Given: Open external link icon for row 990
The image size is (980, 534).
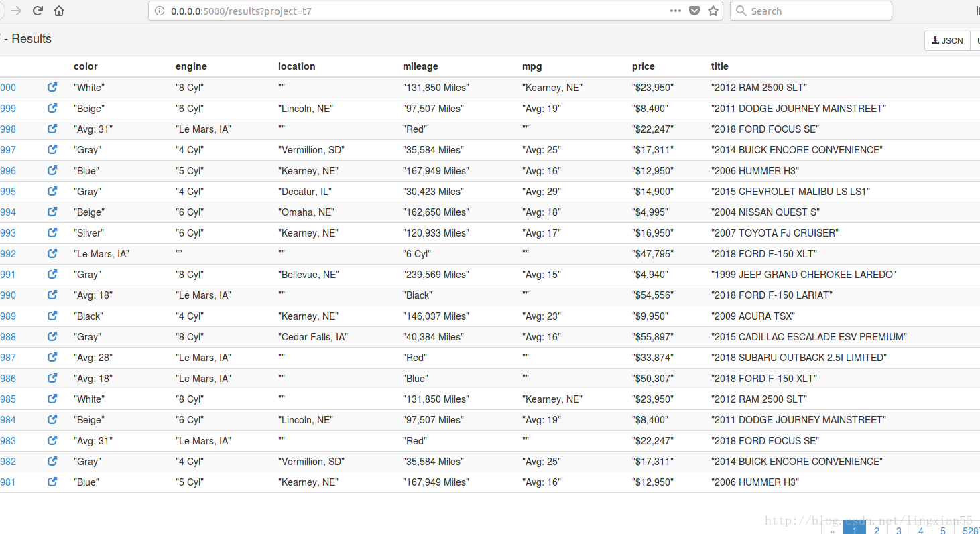Looking at the screenshot, I should click(x=52, y=295).
